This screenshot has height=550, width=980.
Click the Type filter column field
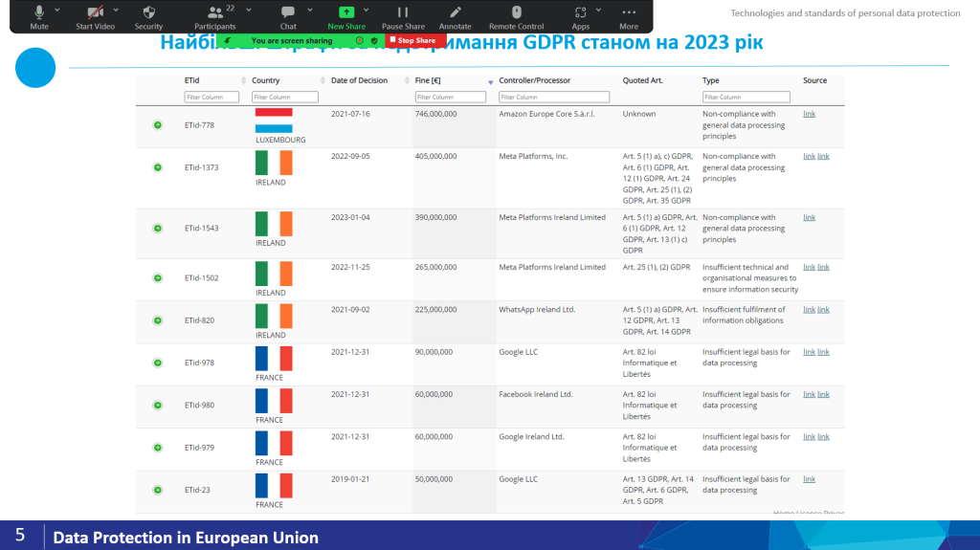tap(746, 97)
